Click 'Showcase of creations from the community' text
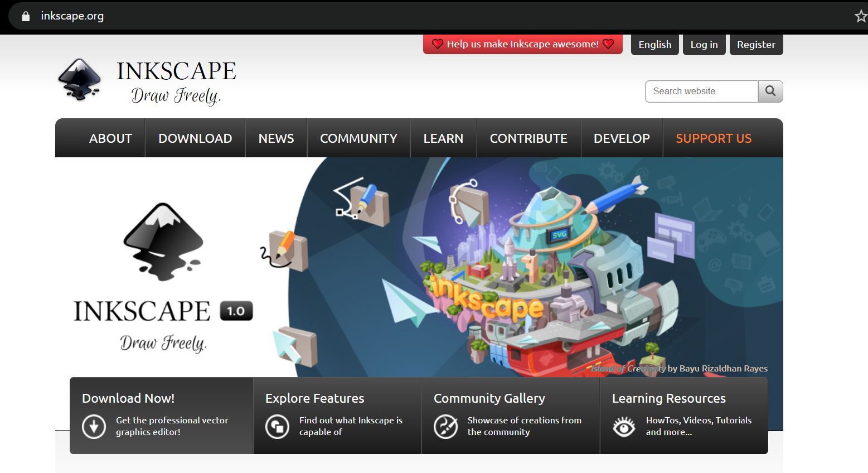 pyautogui.click(x=524, y=426)
